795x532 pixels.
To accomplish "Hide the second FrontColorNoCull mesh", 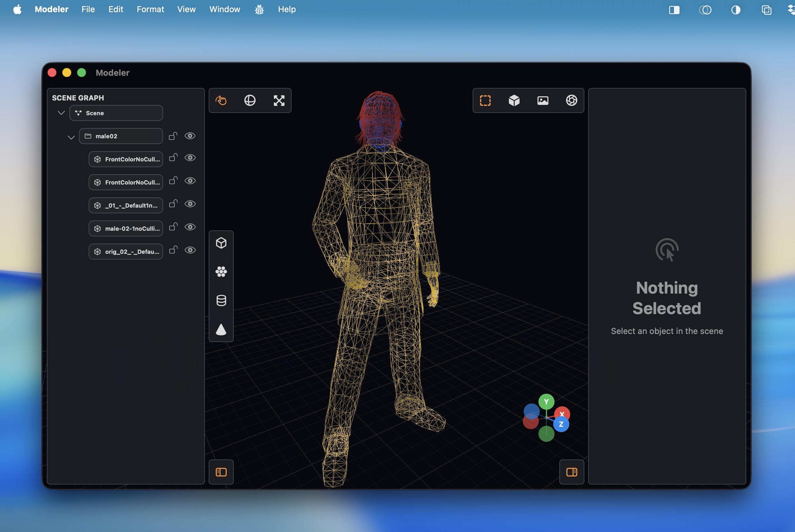I will tap(190, 181).
